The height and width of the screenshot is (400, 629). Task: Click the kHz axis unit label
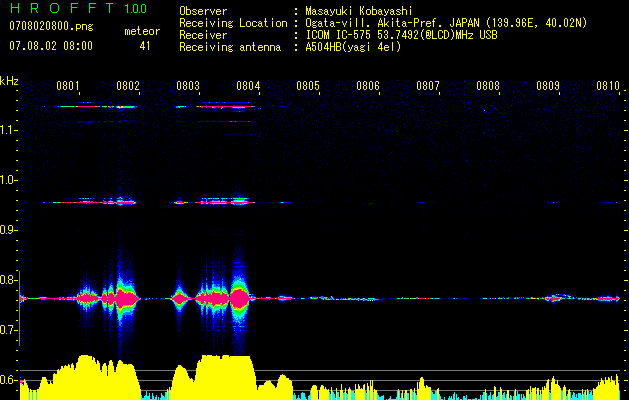(x=9, y=81)
